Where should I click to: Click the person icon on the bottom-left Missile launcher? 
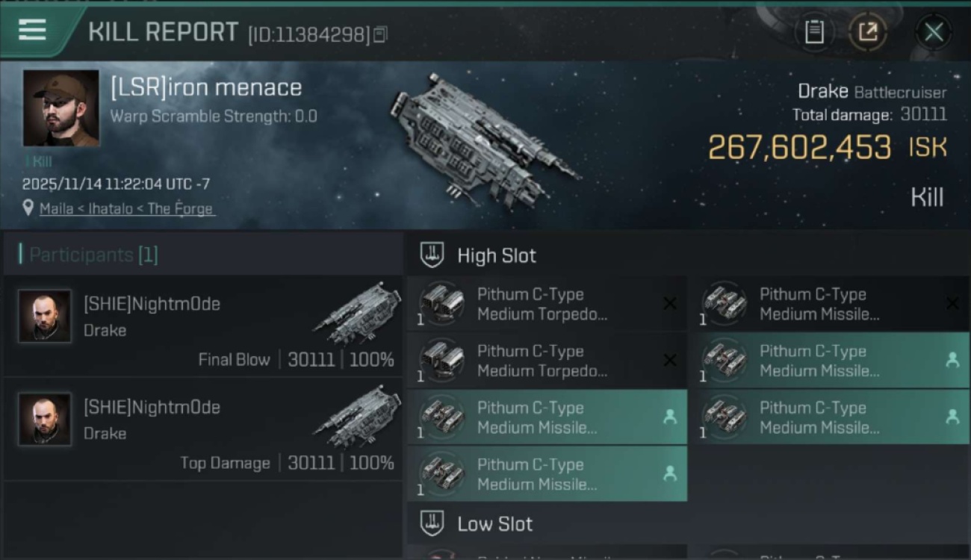click(x=670, y=473)
